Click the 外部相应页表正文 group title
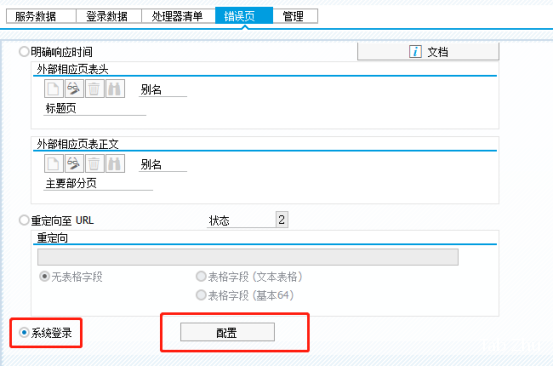This screenshot has width=554, height=366. click(x=78, y=144)
